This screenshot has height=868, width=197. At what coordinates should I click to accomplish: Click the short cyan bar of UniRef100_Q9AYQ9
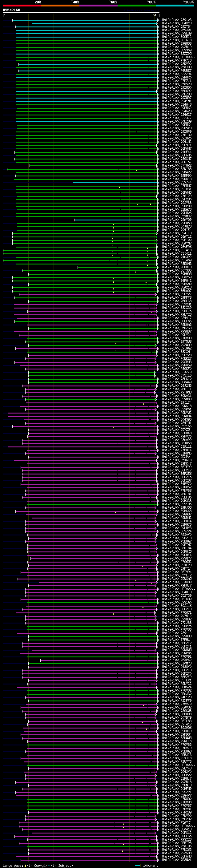click(x=117, y=220)
